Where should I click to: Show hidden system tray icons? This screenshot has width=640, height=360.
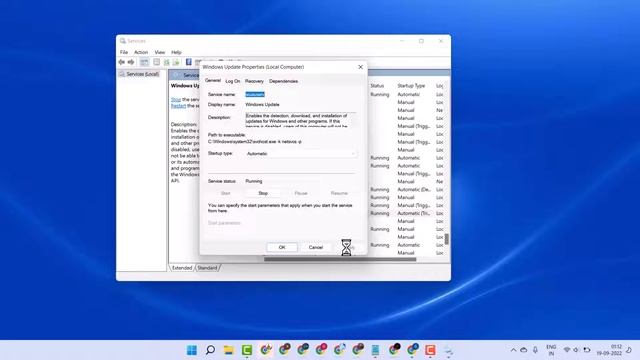(x=513, y=350)
